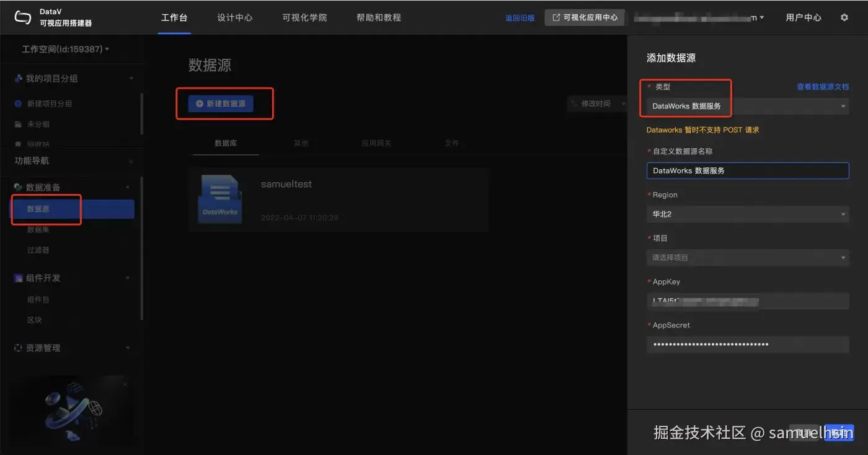The width and height of the screenshot is (868, 455).
Task: Collapse 我的项目分组 section arrow
Action: click(131, 79)
